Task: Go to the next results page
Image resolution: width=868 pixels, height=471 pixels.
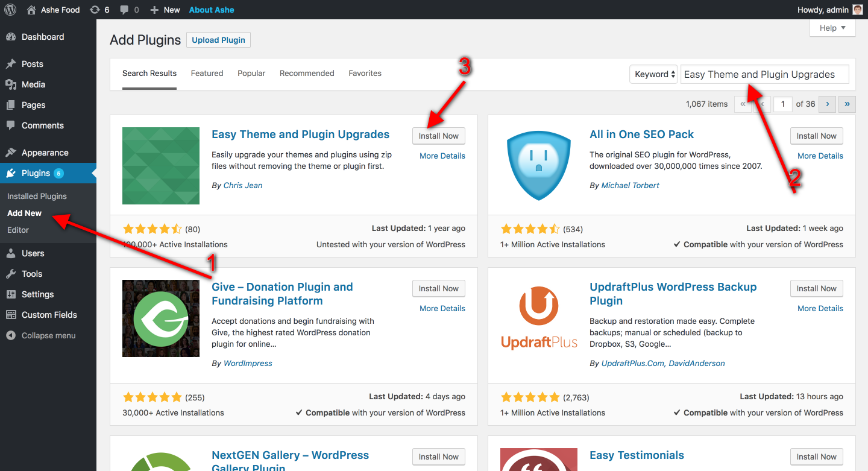Action: pyautogui.click(x=827, y=104)
